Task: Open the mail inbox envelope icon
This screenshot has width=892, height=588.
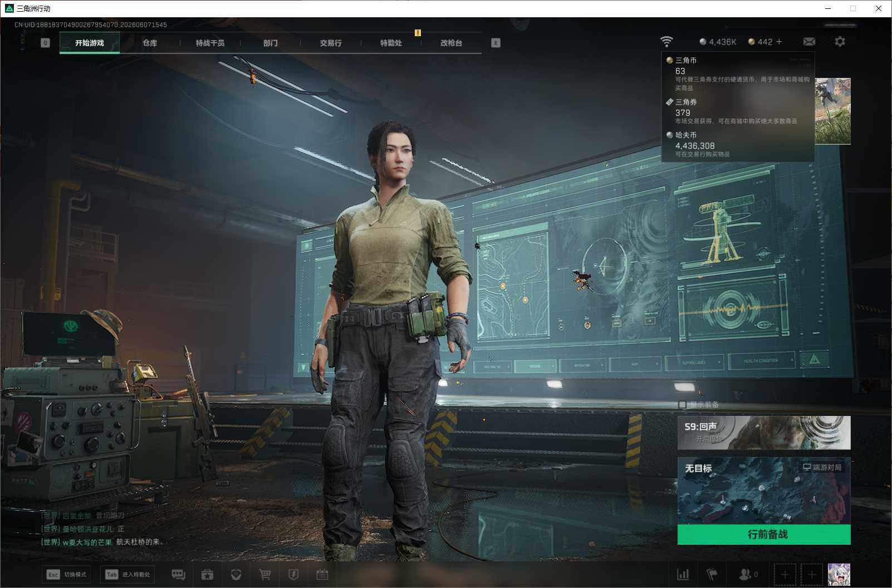Action: point(809,41)
